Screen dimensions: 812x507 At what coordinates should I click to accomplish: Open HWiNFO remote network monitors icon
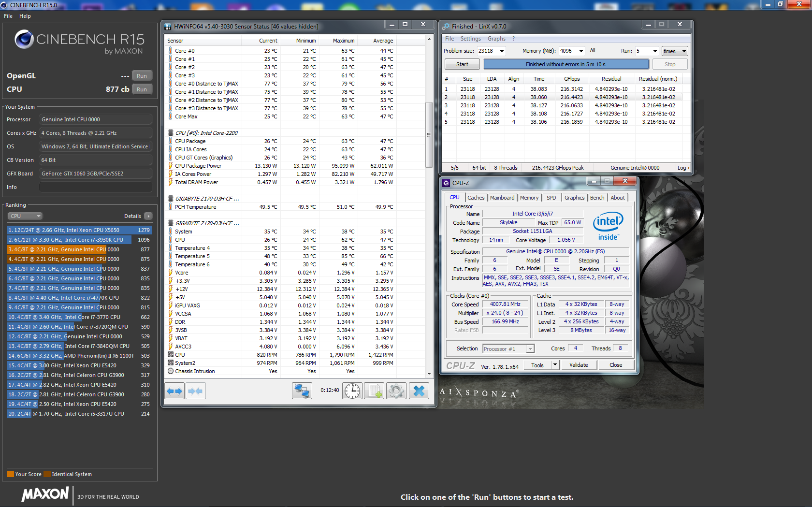[x=302, y=391]
